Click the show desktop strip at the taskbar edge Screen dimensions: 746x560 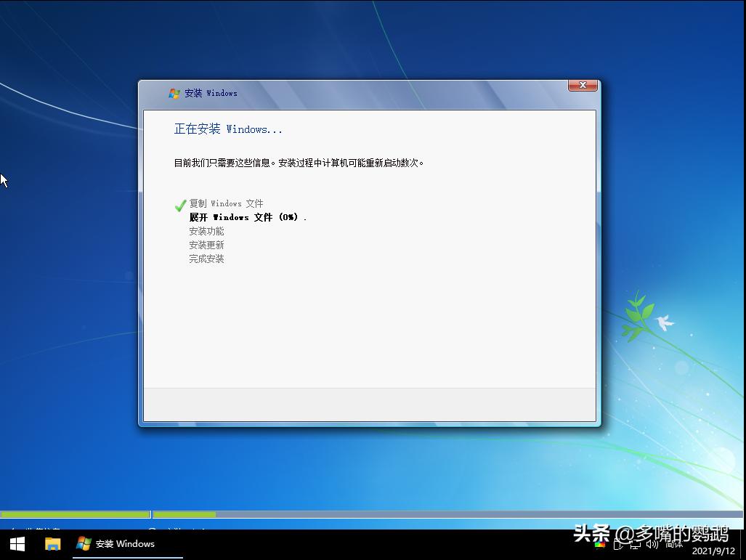(x=742, y=545)
